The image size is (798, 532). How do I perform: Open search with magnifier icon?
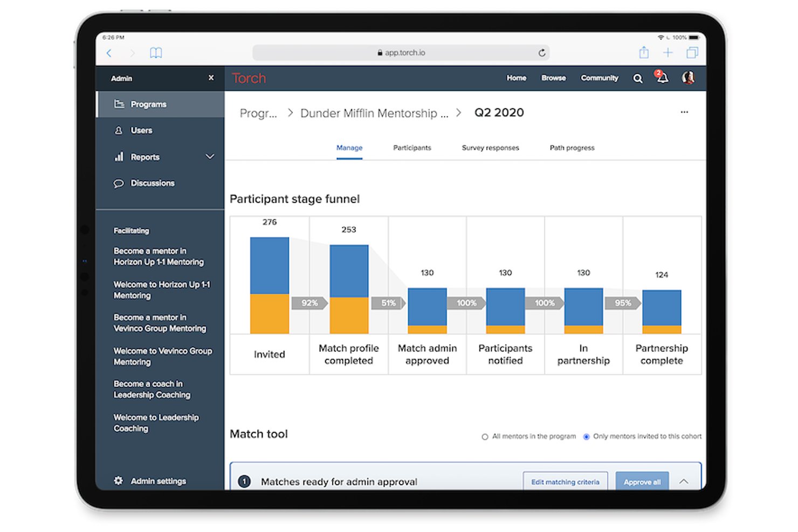(638, 79)
